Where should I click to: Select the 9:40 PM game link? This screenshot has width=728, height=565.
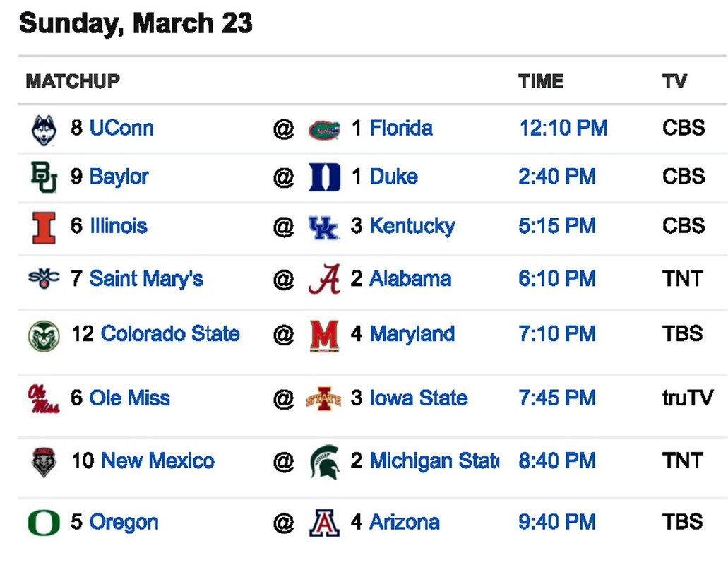[x=556, y=522]
